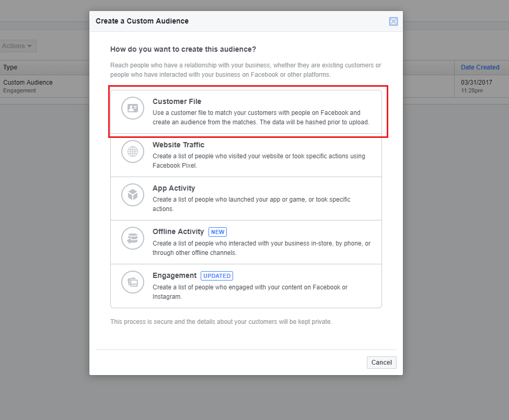Screen dimensions: 509x420
Task: Pick the App Activity option title
Action: coord(173,188)
